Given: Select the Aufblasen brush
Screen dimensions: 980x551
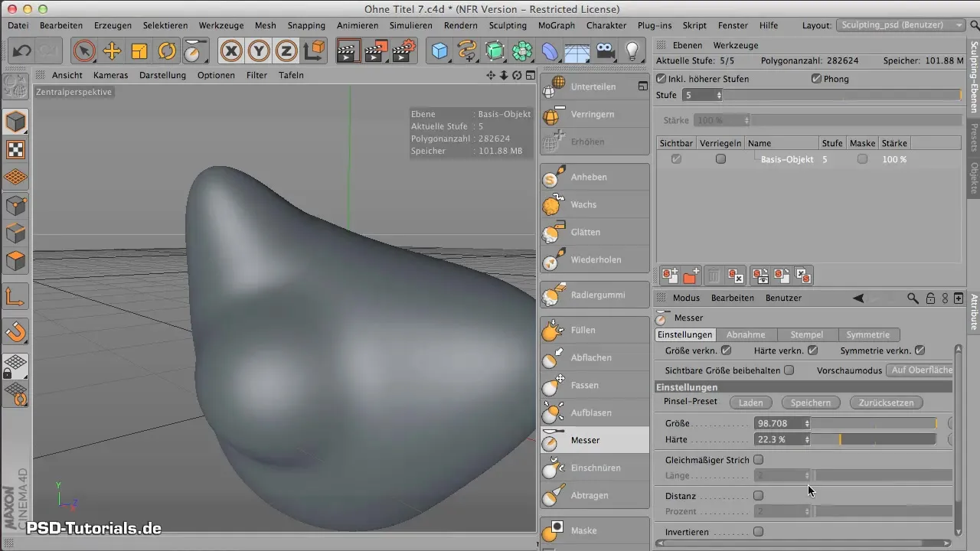Looking at the screenshot, I should click(x=594, y=412).
